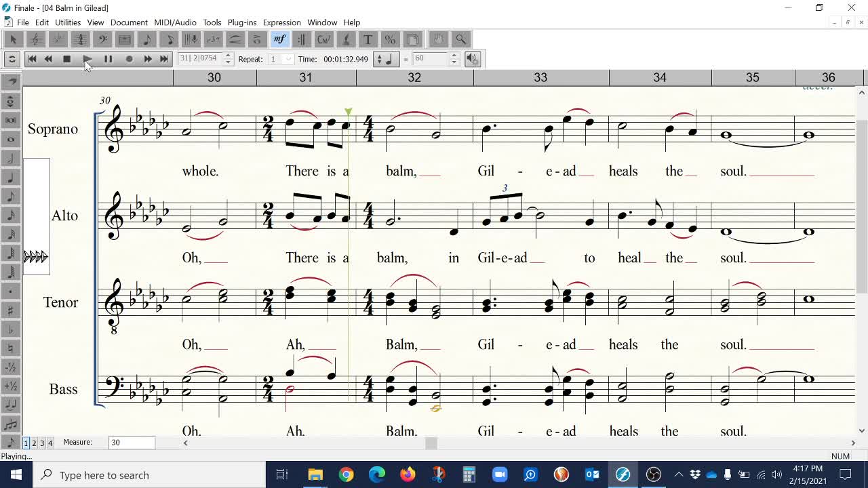868x488 pixels.
Task: Select the Zoom magnifier tool
Action: click(460, 39)
